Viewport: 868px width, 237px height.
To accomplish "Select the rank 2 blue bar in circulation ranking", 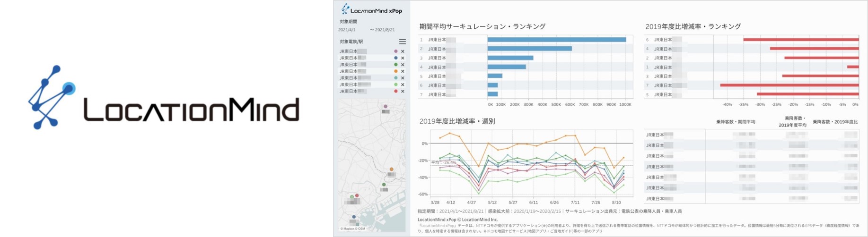I will click(x=530, y=49).
